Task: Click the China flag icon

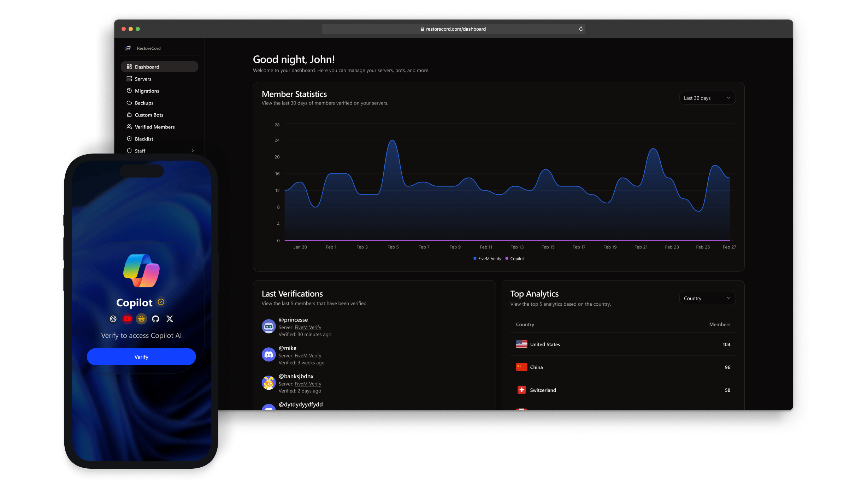Action: [521, 367]
